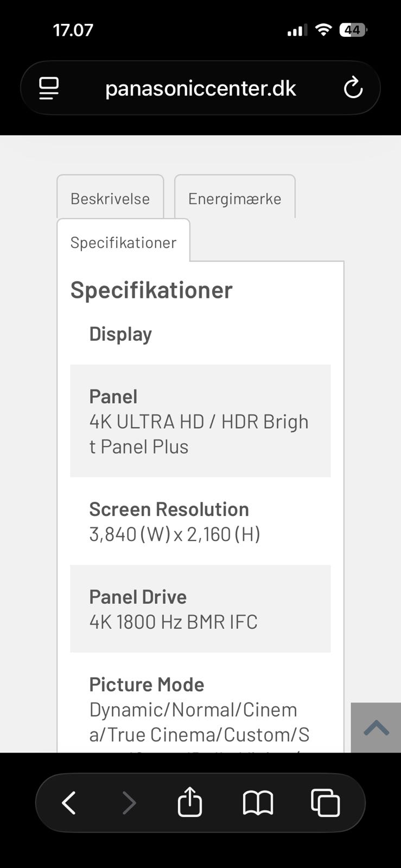401x868 pixels.
Task: Click the Panel Drive specification row
Action: coord(200,609)
